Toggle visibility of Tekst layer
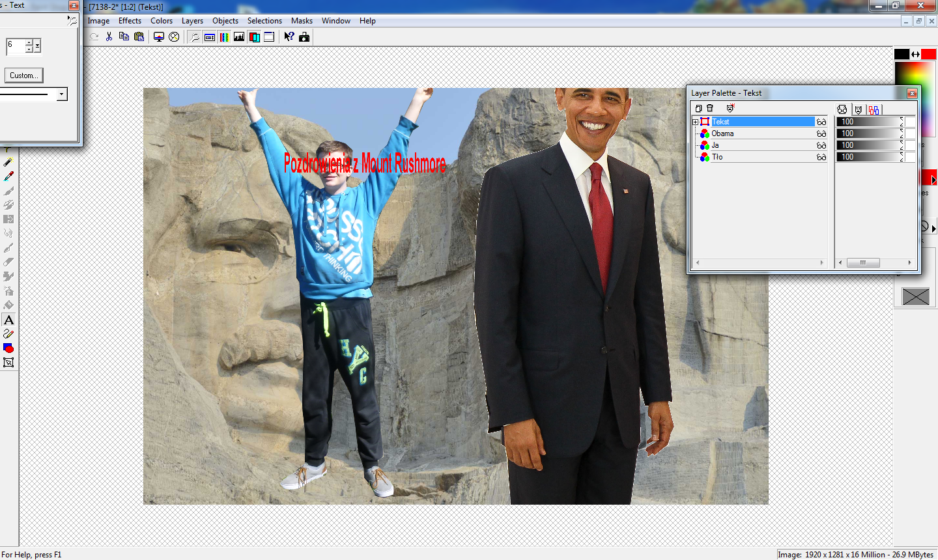The height and width of the screenshot is (560, 938). coord(821,122)
